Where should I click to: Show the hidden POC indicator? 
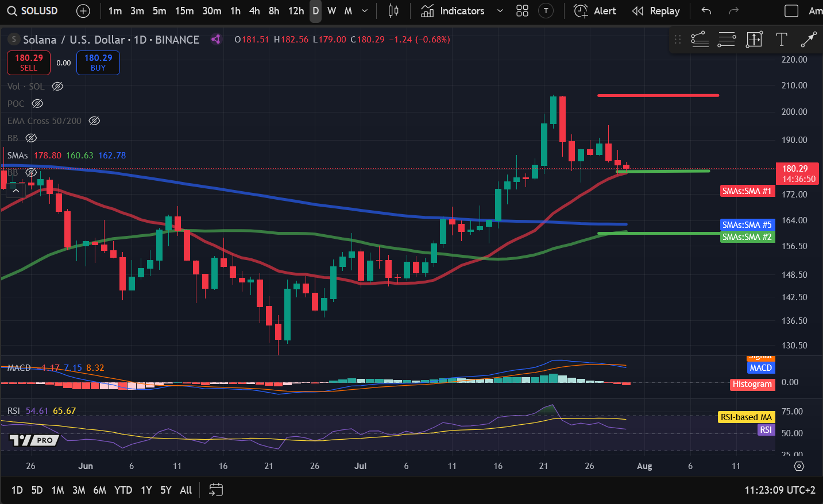[x=37, y=104]
